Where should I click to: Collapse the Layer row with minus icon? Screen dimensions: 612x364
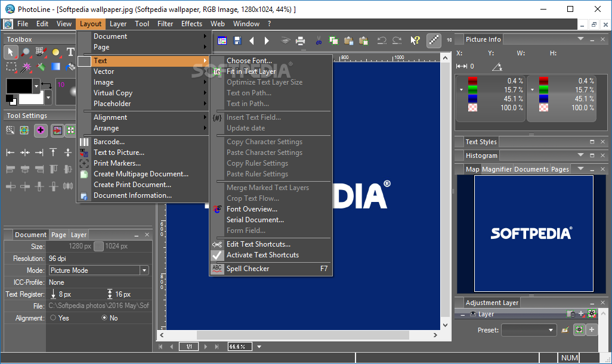coord(462,315)
